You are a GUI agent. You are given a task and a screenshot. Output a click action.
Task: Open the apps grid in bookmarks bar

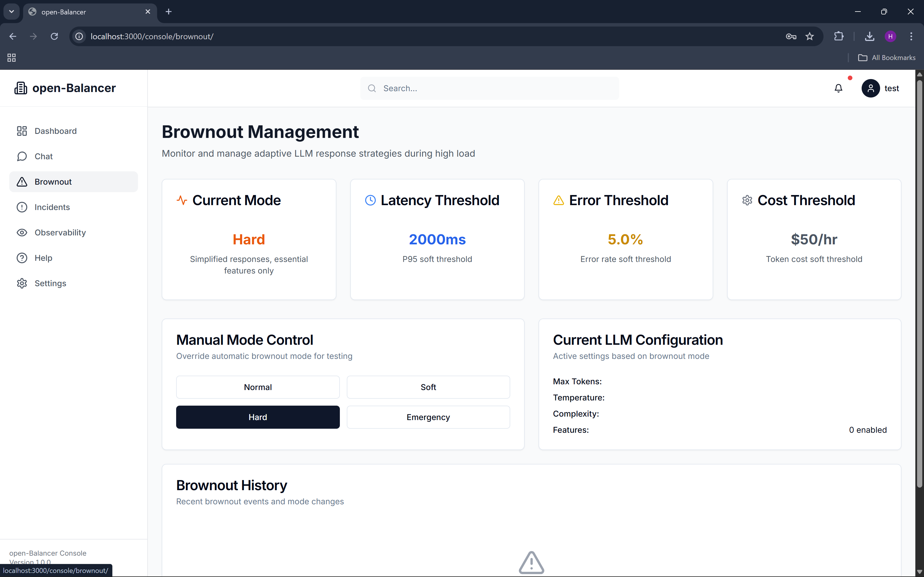(x=12, y=58)
